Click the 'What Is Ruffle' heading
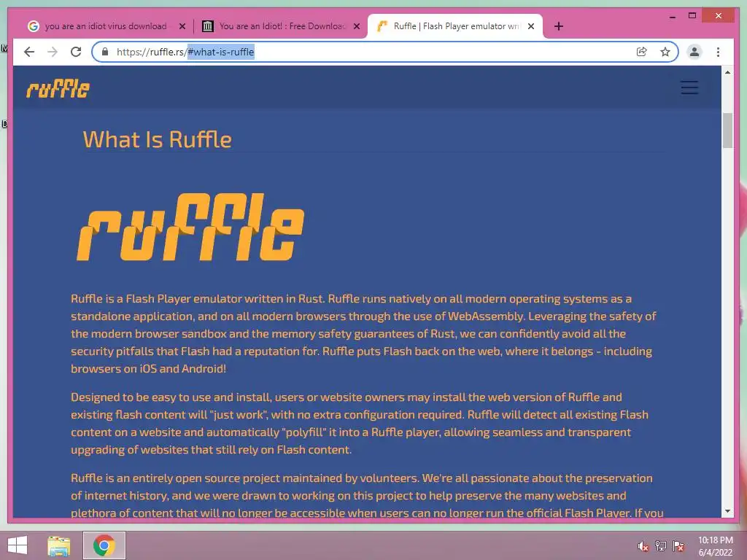 coord(158,139)
